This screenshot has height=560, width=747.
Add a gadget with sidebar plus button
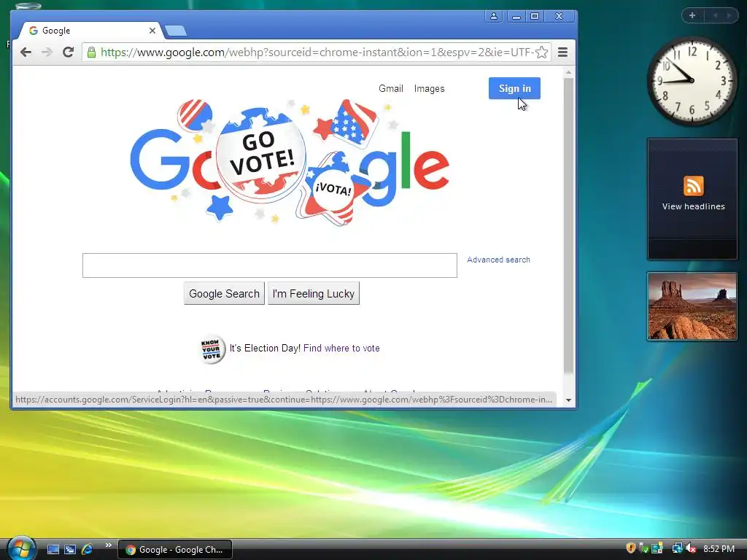(692, 15)
